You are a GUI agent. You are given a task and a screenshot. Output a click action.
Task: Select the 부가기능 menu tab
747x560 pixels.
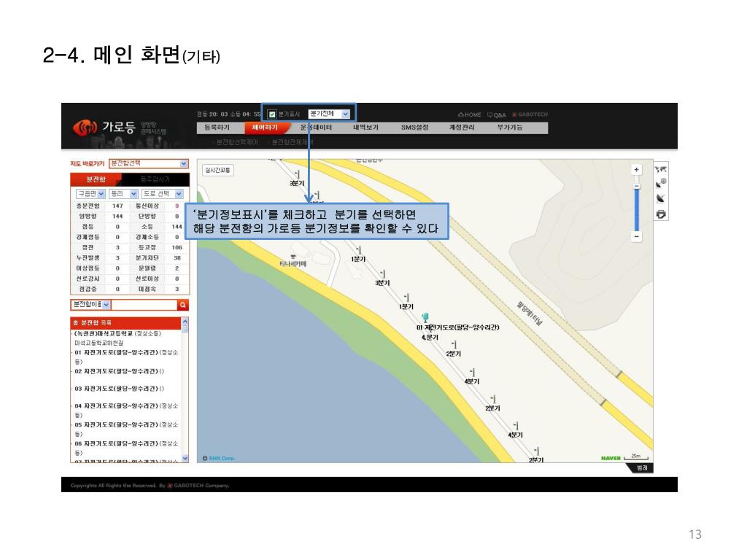pyautogui.click(x=510, y=128)
